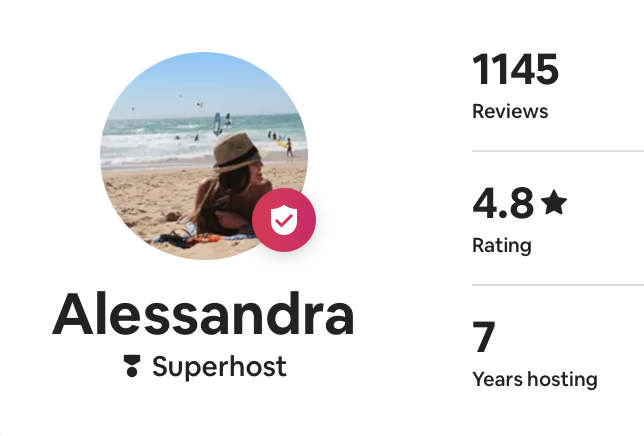Viewport: 644px width, 436px height.
Task: Click the host name Alessandra
Action: click(x=203, y=314)
